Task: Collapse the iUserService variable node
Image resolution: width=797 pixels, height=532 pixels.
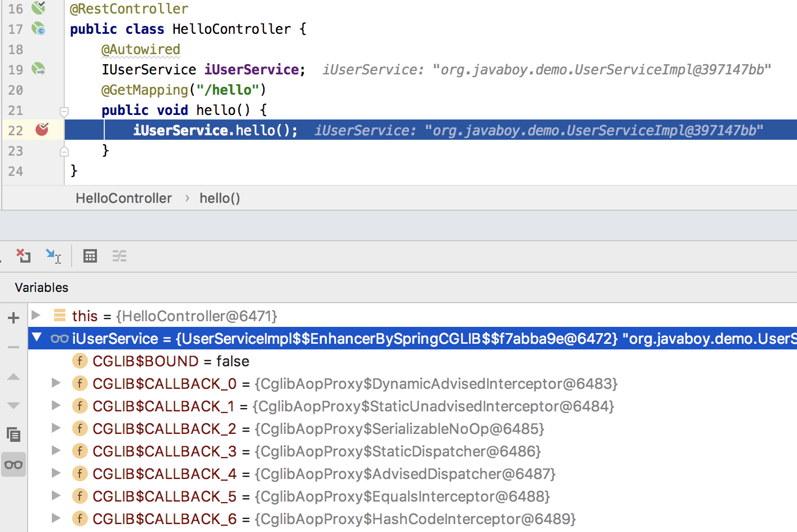Action: tap(36, 338)
